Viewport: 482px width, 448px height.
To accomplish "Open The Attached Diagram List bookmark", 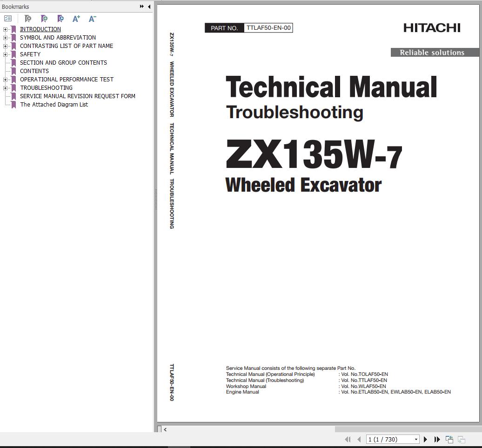I will pyautogui.click(x=54, y=105).
